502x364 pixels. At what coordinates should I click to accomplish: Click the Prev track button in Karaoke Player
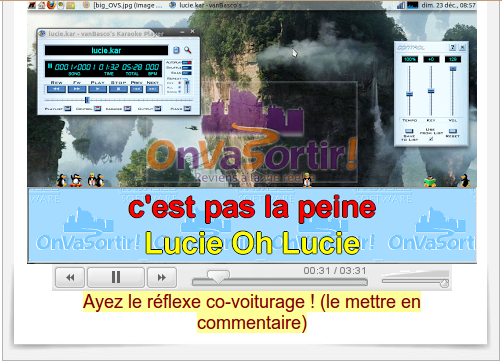point(136,89)
